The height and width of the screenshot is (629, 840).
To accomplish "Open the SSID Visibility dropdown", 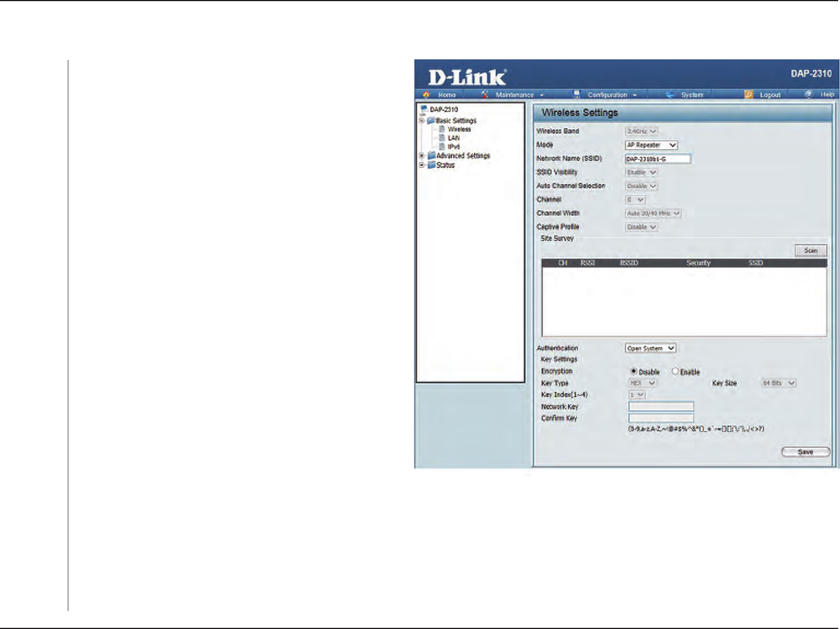I will pyautogui.click(x=641, y=172).
